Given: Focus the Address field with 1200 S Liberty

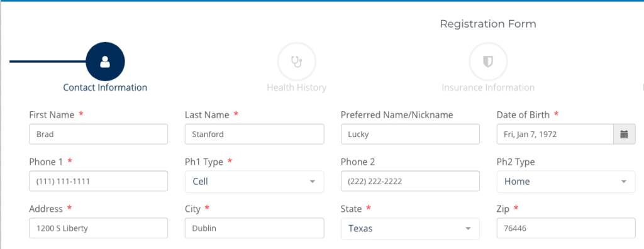Looking at the screenshot, I should coord(99,228).
